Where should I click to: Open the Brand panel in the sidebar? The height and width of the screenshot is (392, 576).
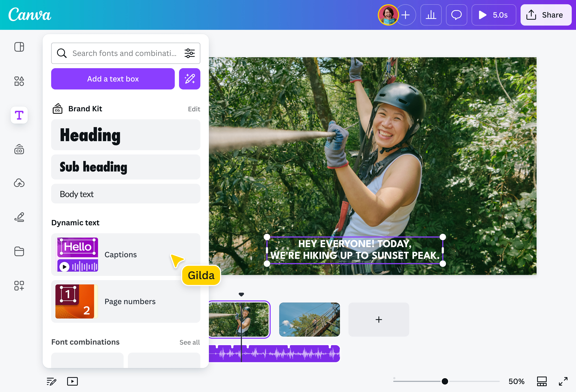19,149
